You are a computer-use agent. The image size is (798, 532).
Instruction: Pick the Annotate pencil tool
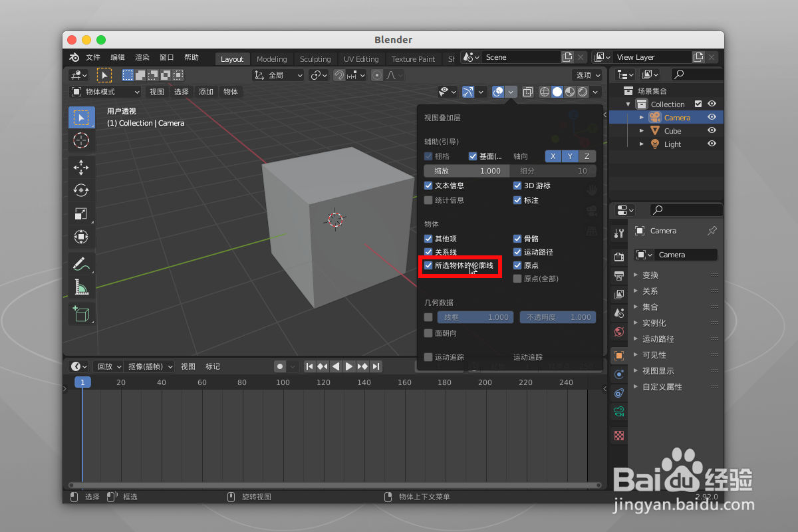81,264
